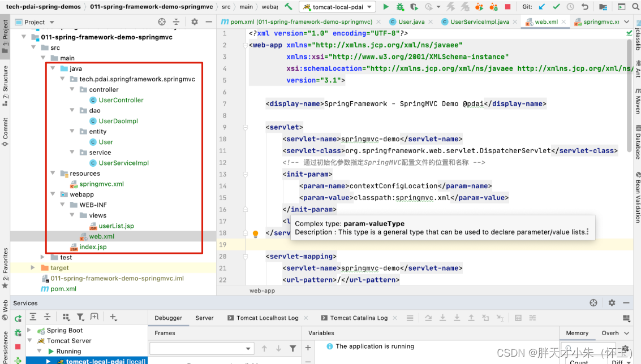The height and width of the screenshot is (364, 641).
Task: Open Services panel settings gear
Action: (612, 303)
